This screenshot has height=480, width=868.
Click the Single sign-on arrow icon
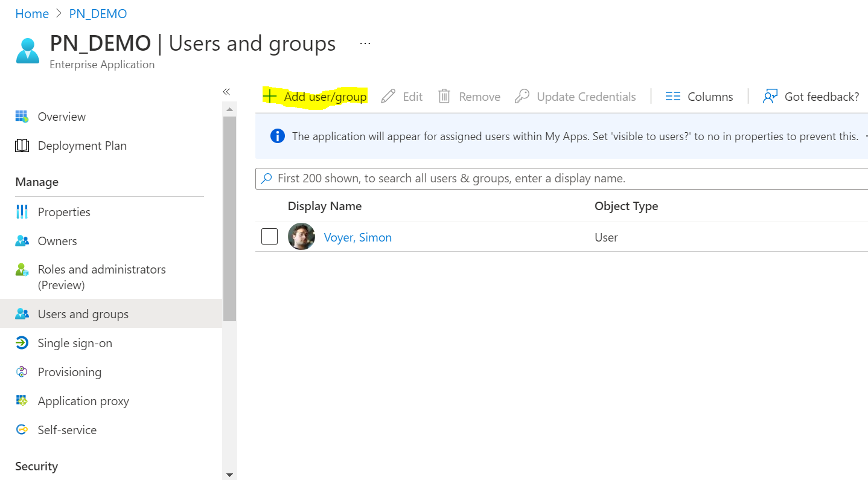tap(22, 343)
